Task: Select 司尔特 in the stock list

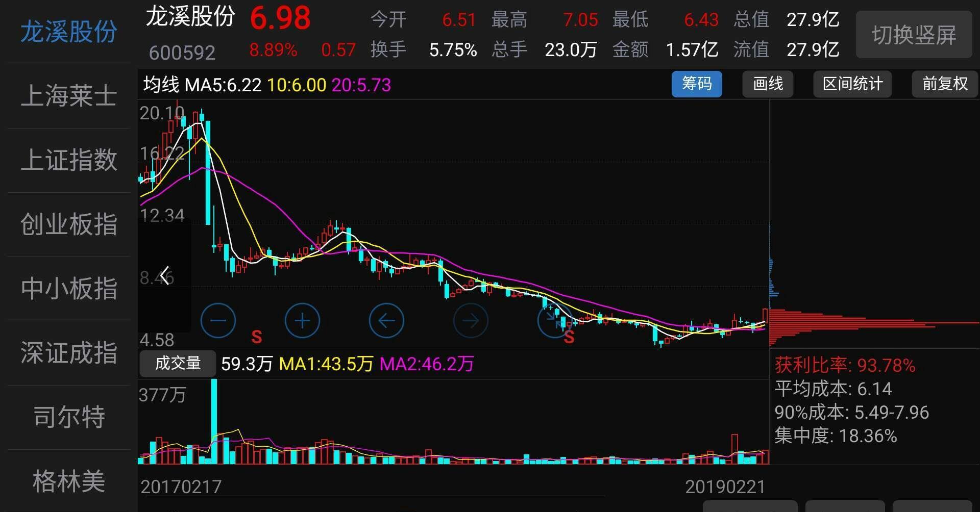Action: 69,417
